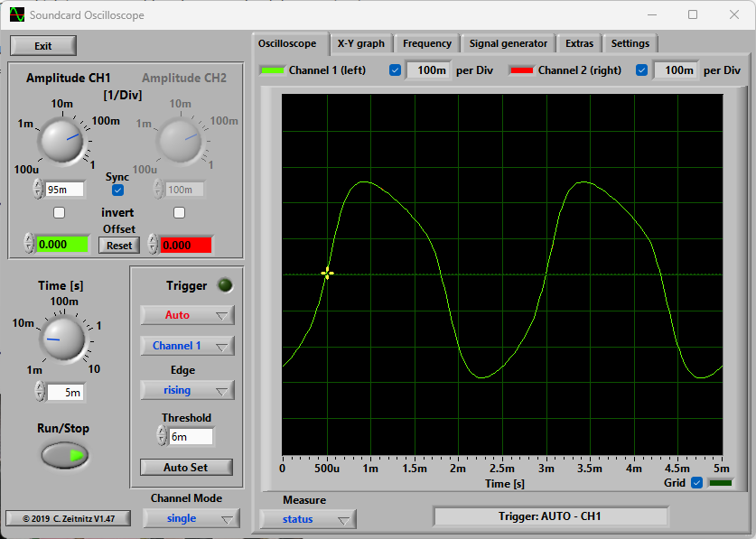Open the Trigger mode Auto dropdown

point(187,315)
